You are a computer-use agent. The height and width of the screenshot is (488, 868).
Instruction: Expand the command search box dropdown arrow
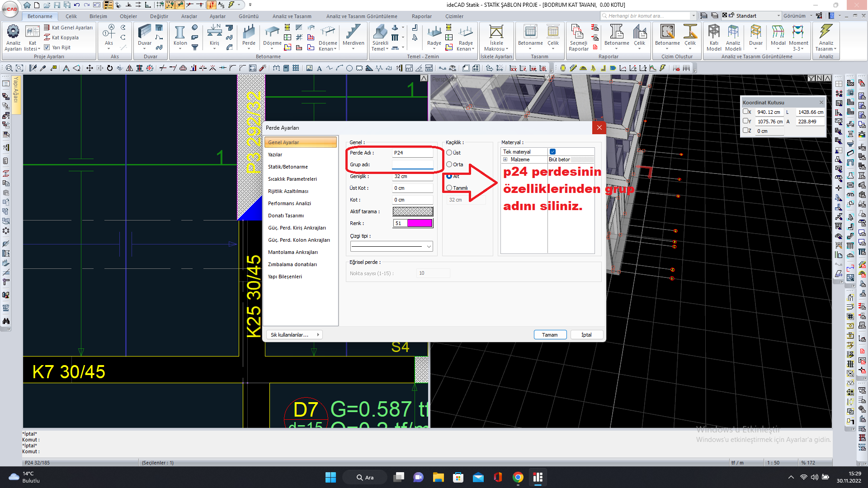[693, 16]
